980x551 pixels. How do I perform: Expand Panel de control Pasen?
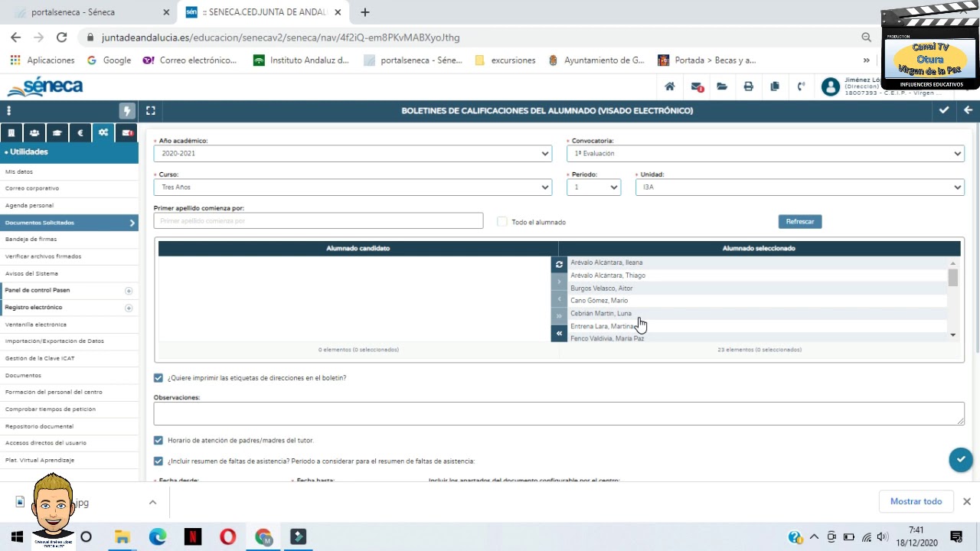coord(129,291)
